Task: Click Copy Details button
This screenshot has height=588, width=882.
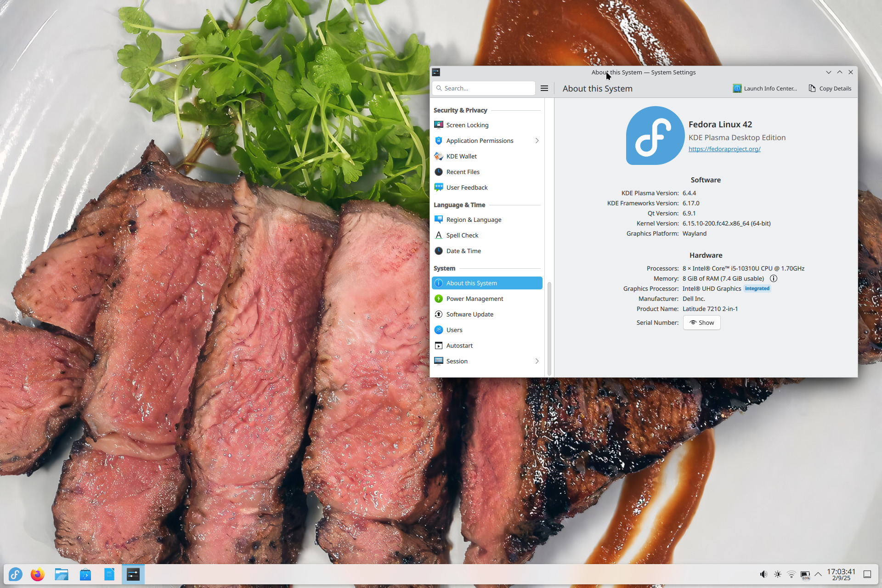Action: coord(830,88)
